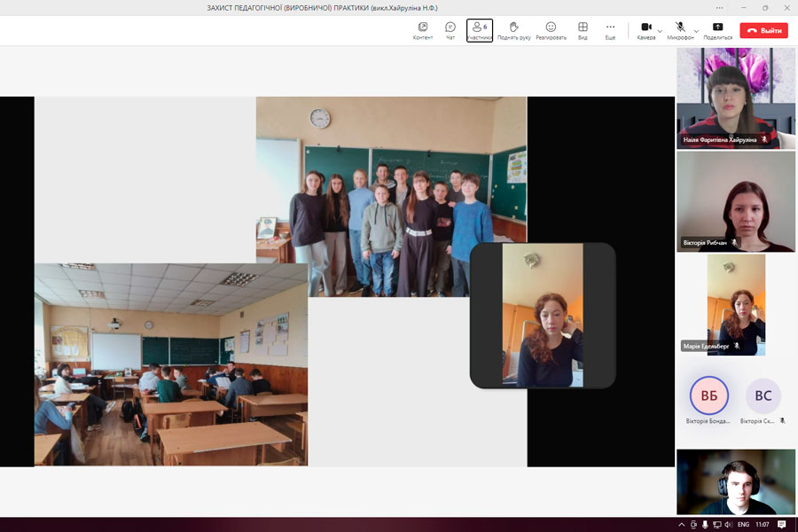Image resolution: width=798 pixels, height=532 pixels.
Task: Raise hand with Поднять руку
Action: (514, 30)
